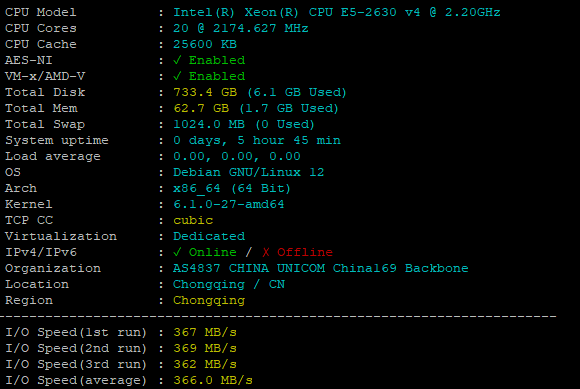Click the I/O Speed(average) label
This screenshot has height=389, width=580.
76,380
